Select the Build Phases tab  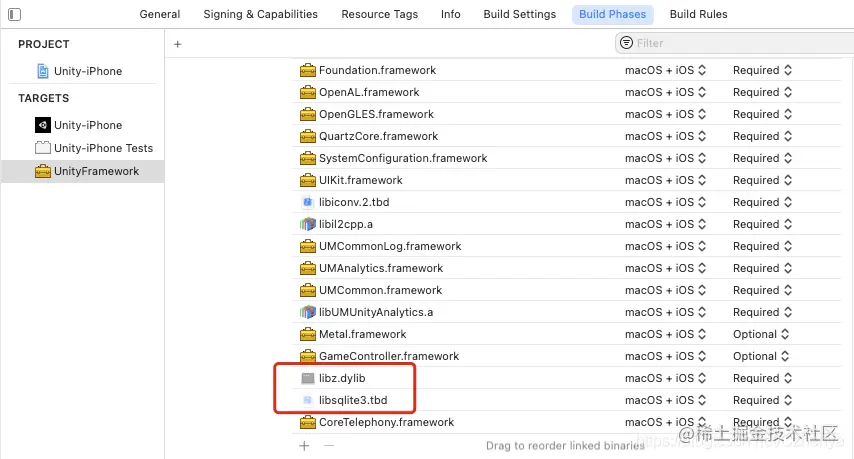[x=612, y=14]
